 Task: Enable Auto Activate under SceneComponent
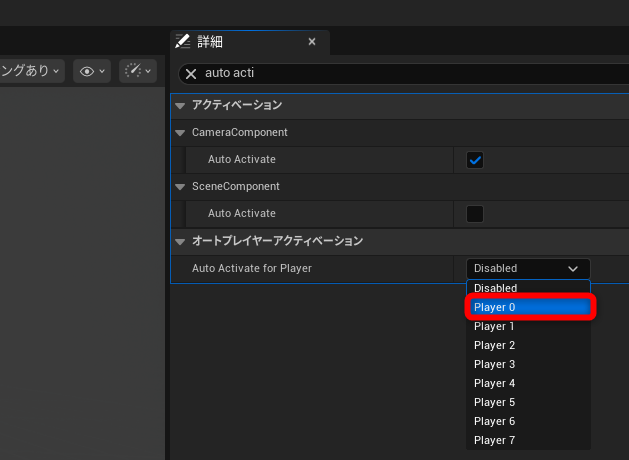(475, 213)
